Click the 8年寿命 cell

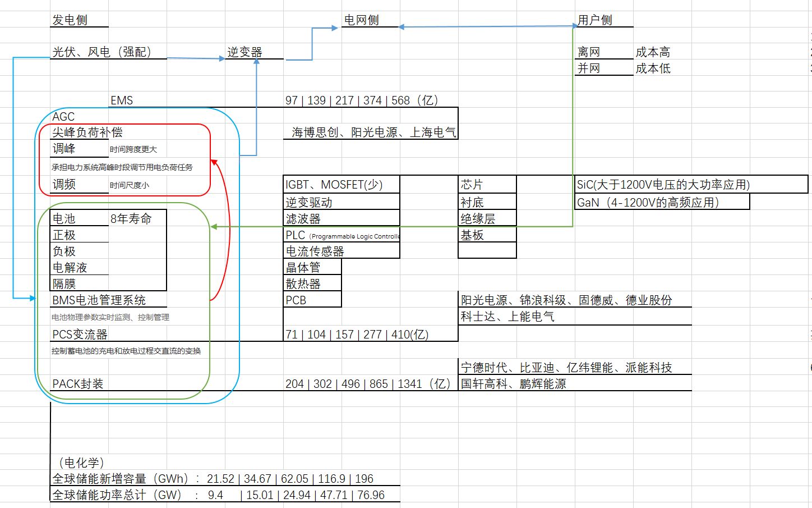tap(131, 219)
